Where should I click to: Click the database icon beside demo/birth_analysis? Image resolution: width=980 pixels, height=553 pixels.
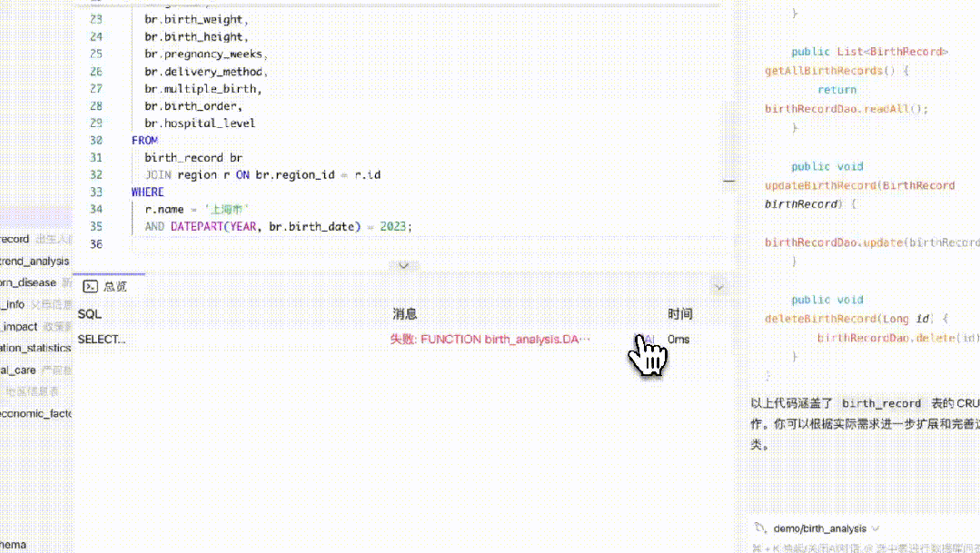(760, 528)
